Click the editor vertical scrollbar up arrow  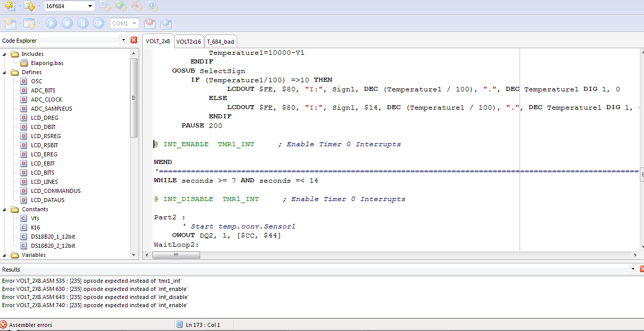click(641, 53)
